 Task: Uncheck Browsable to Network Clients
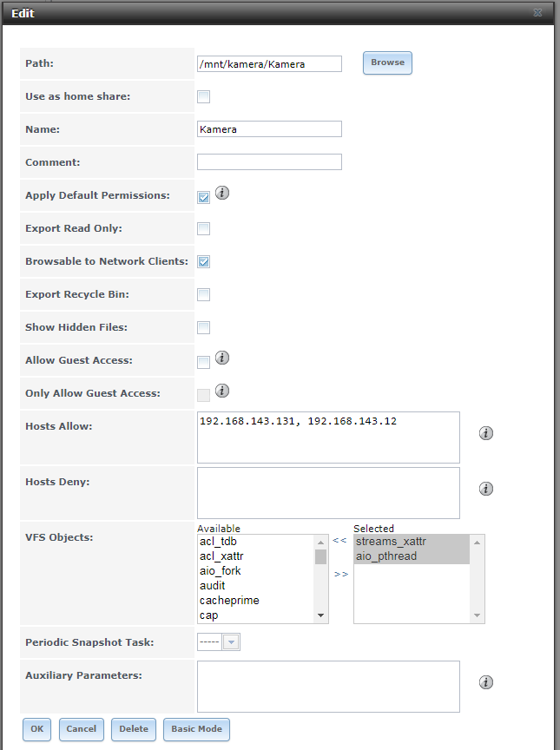(203, 262)
